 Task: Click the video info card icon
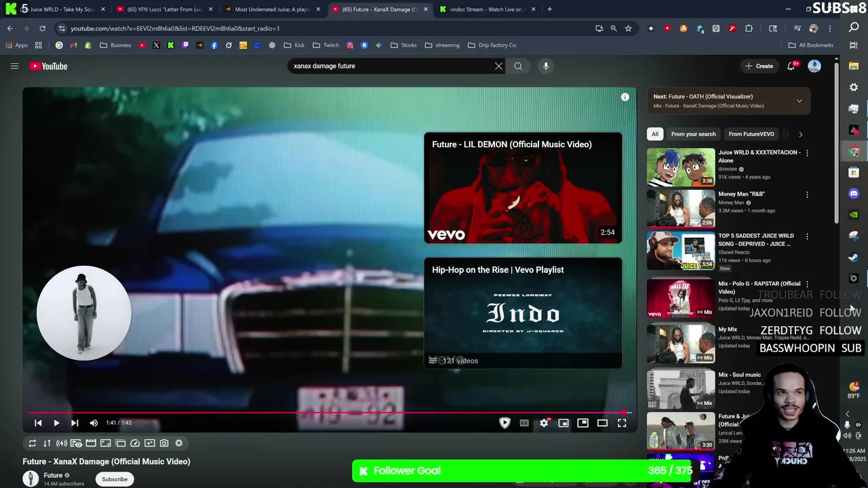(625, 97)
